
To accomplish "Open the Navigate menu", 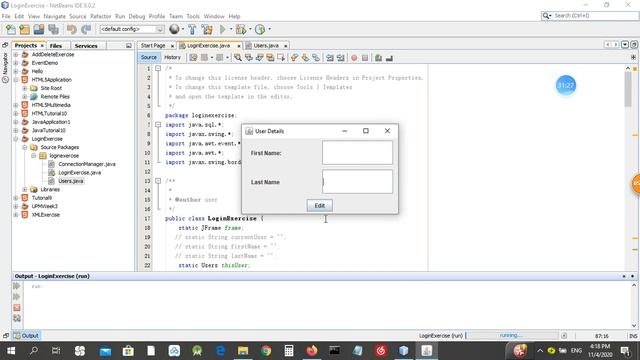I will coord(55,16).
